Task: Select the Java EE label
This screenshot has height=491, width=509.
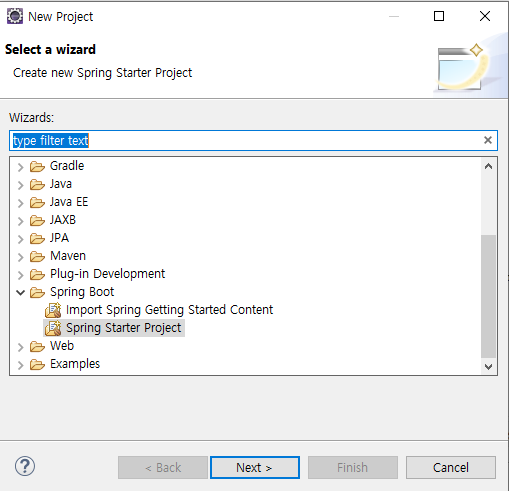Action: [69, 202]
